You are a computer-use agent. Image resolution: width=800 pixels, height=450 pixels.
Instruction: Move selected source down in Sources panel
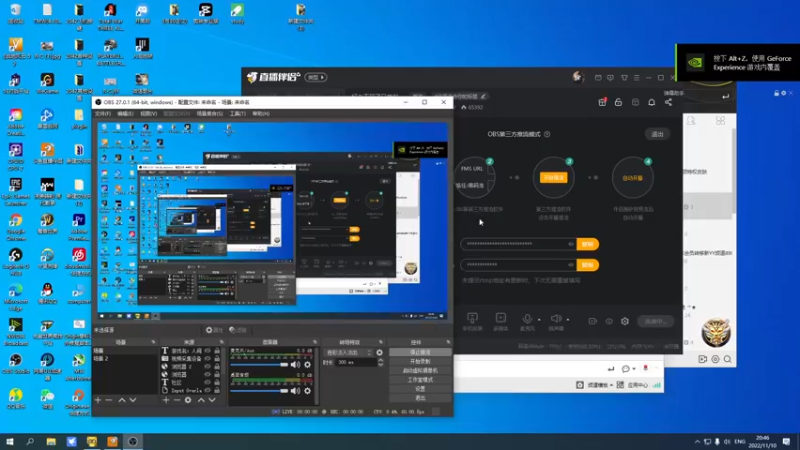coord(212,401)
